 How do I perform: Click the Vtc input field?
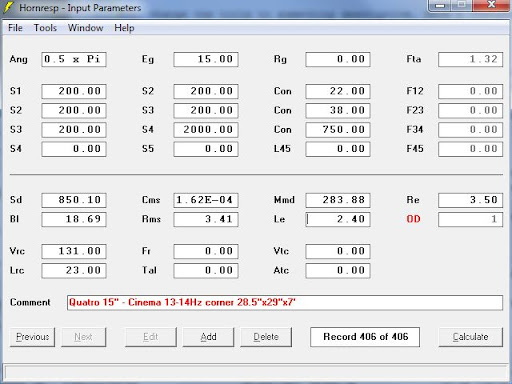(x=338, y=251)
